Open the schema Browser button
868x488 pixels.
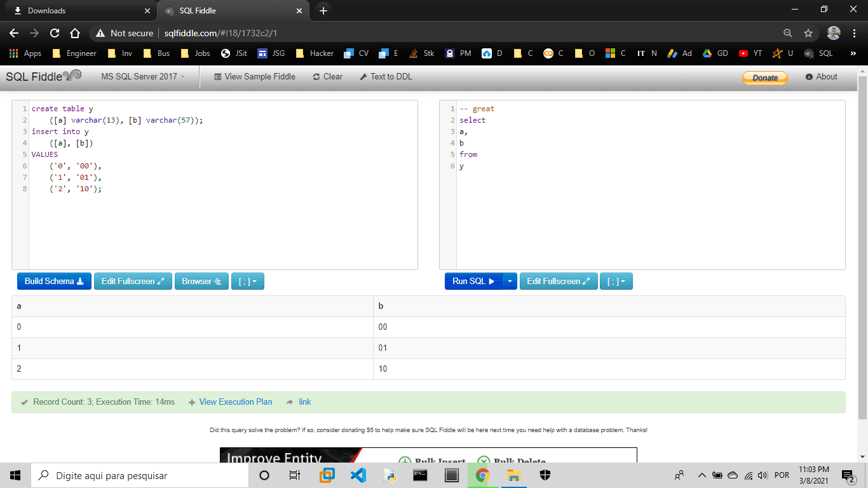coord(201,281)
